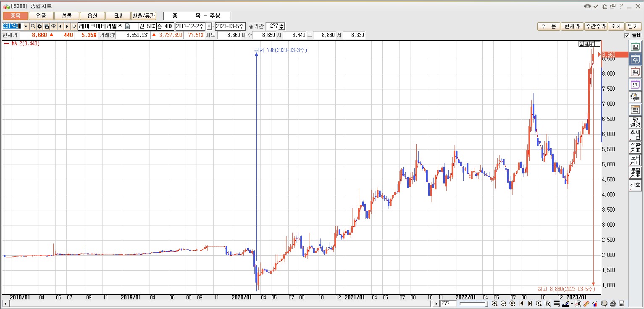Viewport: 644px width, 309px height.
Task: Toggle the eye view icon near stock code
Action: click(x=54, y=26)
